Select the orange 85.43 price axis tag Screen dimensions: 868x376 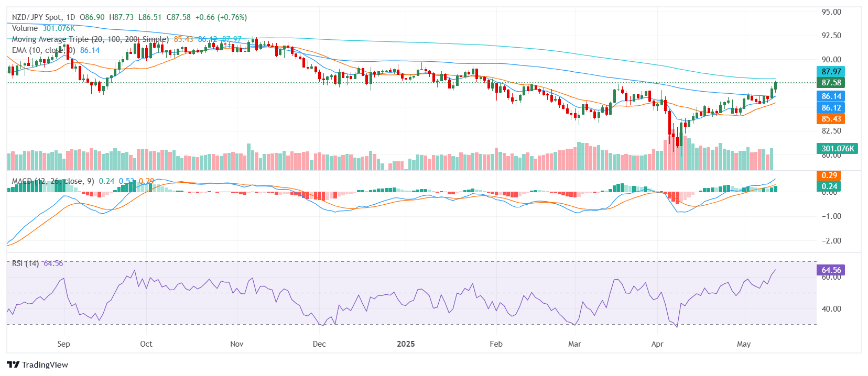[x=831, y=119]
